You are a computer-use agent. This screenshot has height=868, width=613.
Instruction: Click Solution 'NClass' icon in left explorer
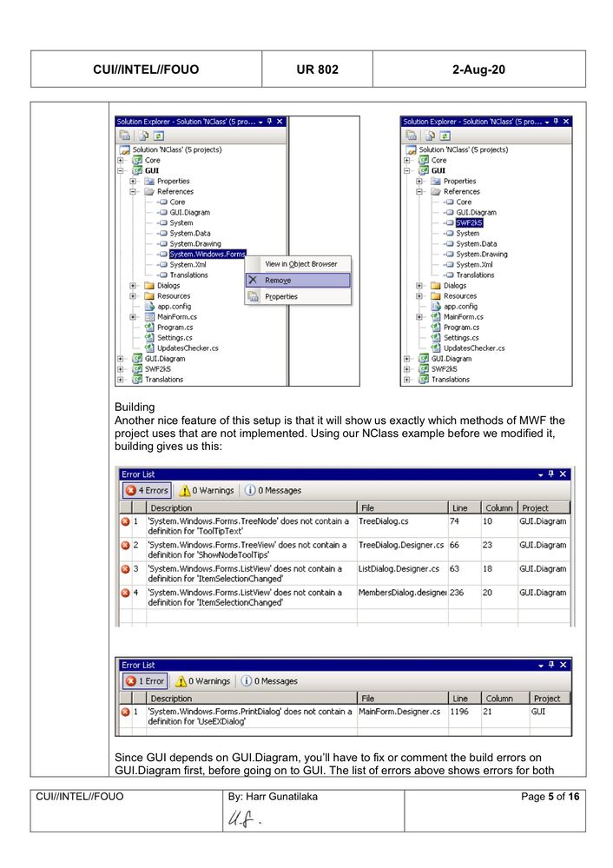pyautogui.click(x=124, y=149)
